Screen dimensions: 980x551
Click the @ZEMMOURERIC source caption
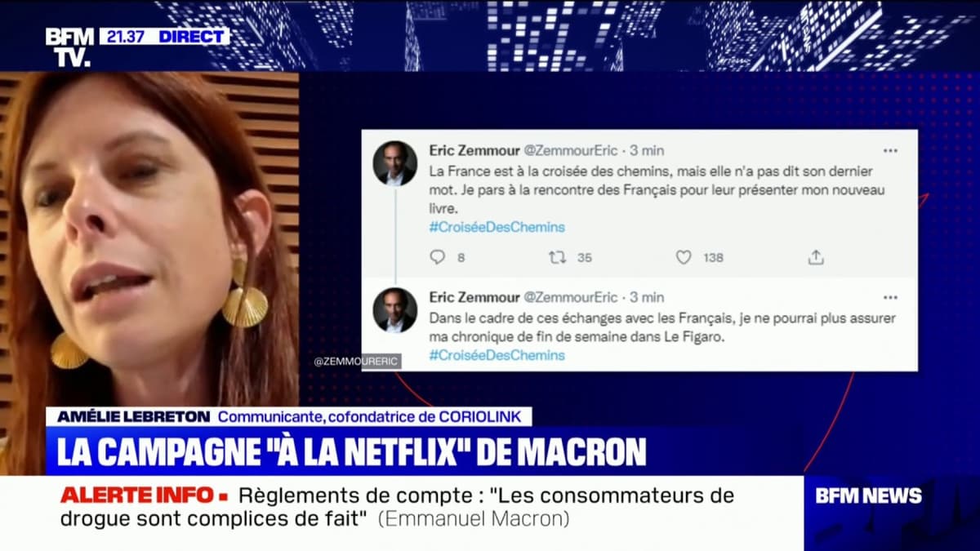click(x=357, y=361)
